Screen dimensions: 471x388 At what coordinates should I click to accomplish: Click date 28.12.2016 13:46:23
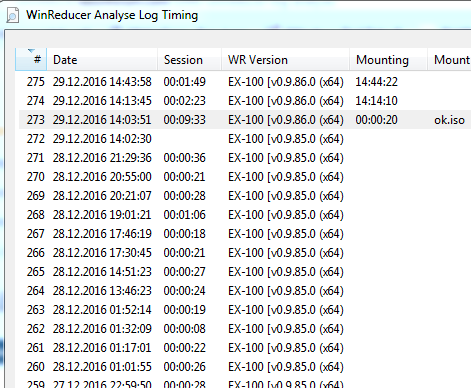pos(102,291)
